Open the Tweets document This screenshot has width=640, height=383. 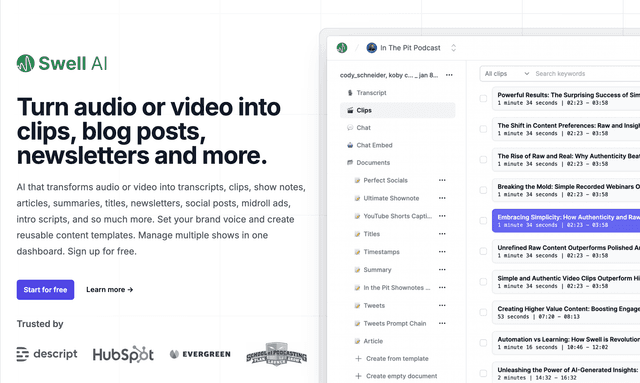(374, 305)
